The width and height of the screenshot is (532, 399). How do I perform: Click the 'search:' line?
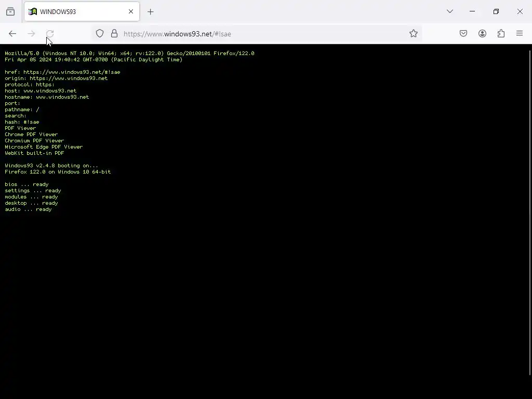click(16, 116)
